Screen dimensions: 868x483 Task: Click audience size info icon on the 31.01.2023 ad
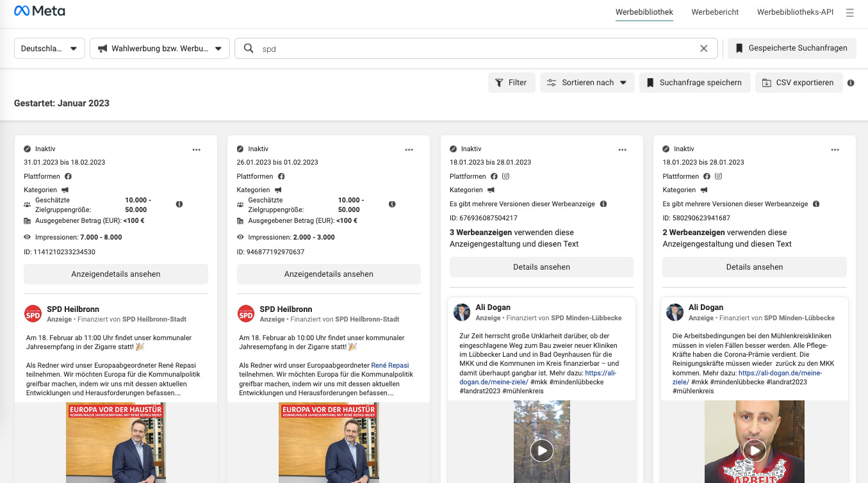pos(179,204)
